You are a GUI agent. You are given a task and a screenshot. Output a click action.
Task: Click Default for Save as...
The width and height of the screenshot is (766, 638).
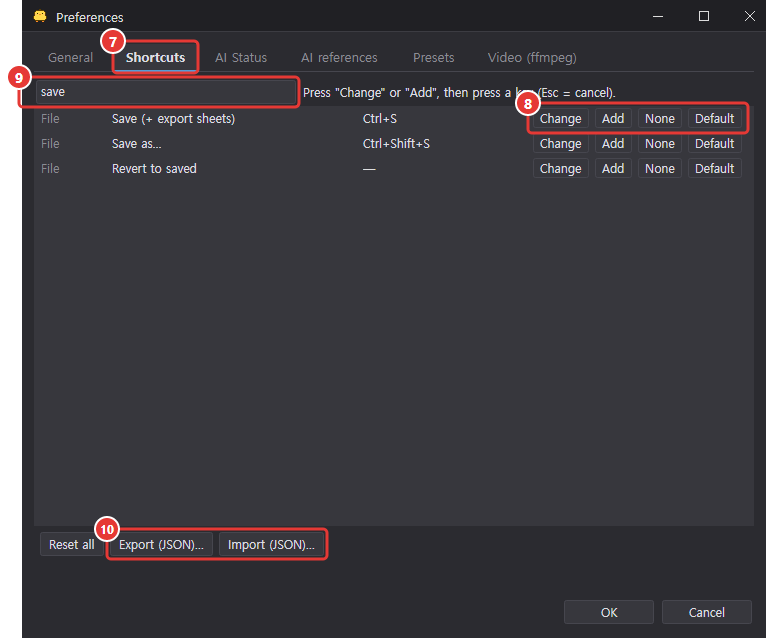point(714,144)
